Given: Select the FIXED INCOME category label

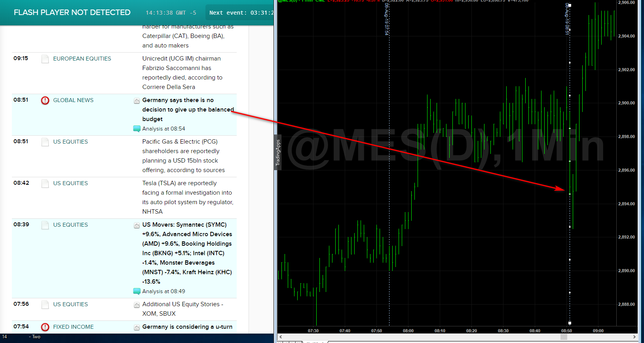Looking at the screenshot, I should pyautogui.click(x=73, y=327).
